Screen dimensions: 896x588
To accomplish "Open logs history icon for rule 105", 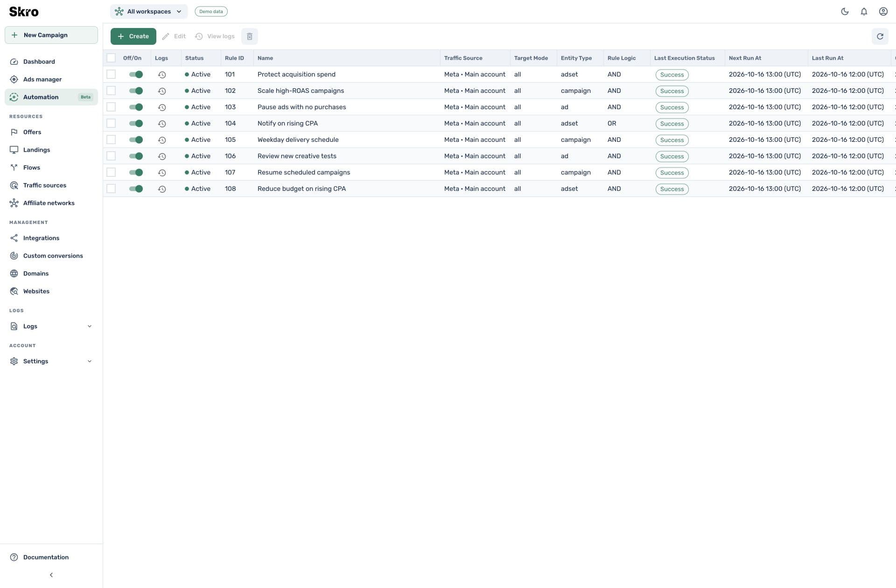I will point(162,140).
